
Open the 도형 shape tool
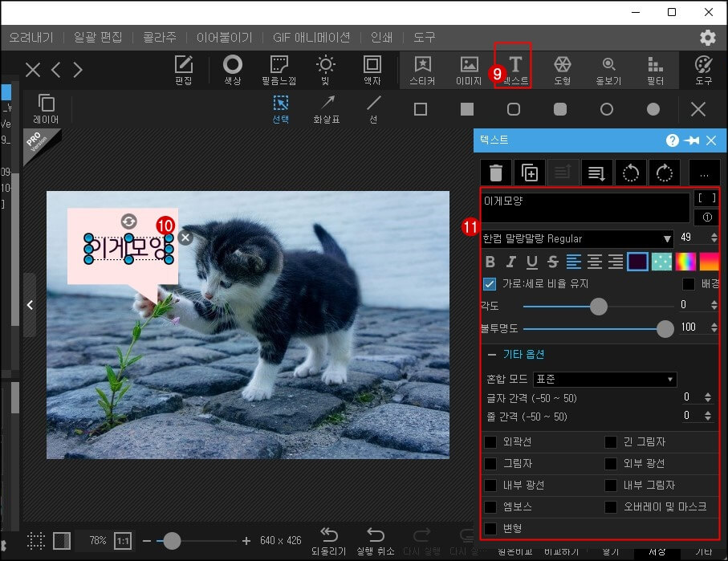(562, 70)
